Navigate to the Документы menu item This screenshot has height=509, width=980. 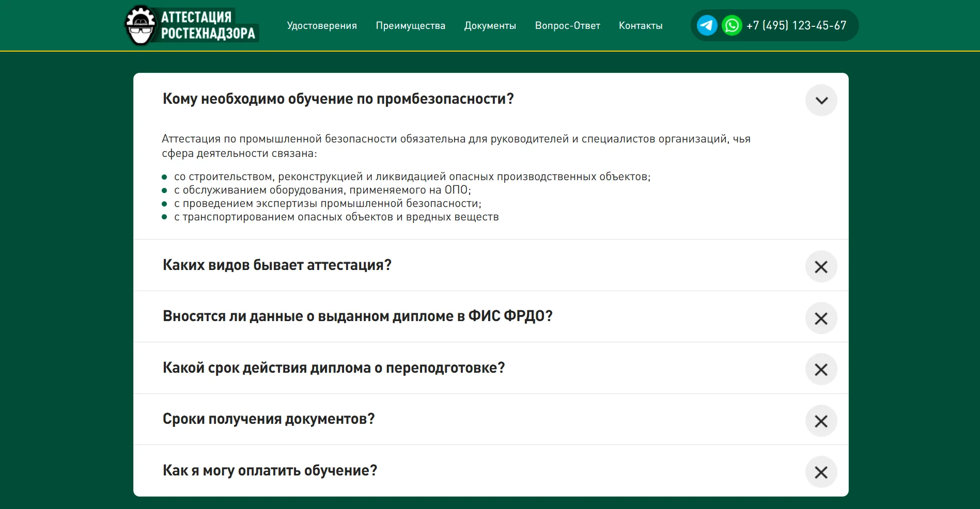[x=490, y=26]
